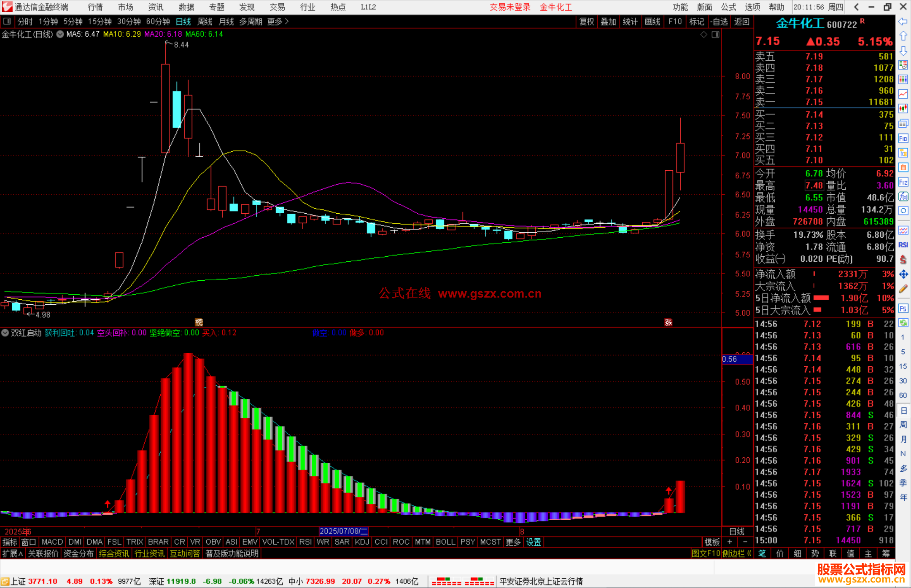
Task: Select the 15 minute period in right sidebar
Action: point(903,366)
